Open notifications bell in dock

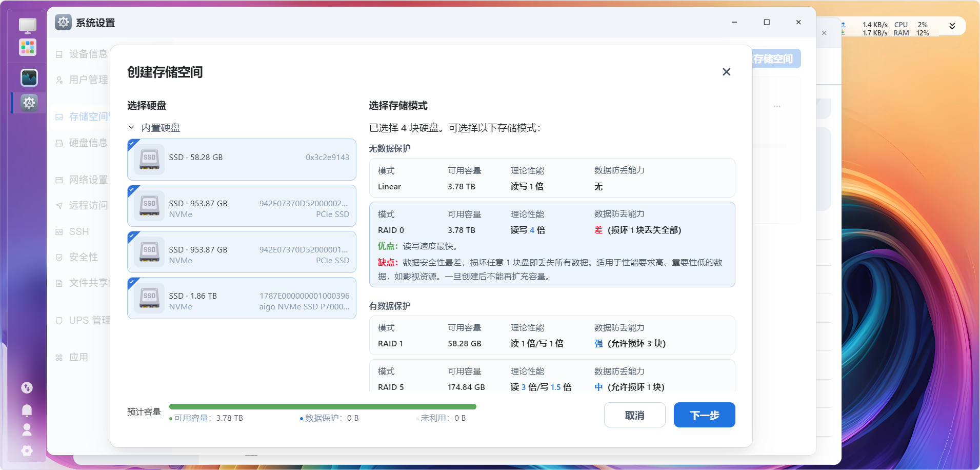[27, 410]
